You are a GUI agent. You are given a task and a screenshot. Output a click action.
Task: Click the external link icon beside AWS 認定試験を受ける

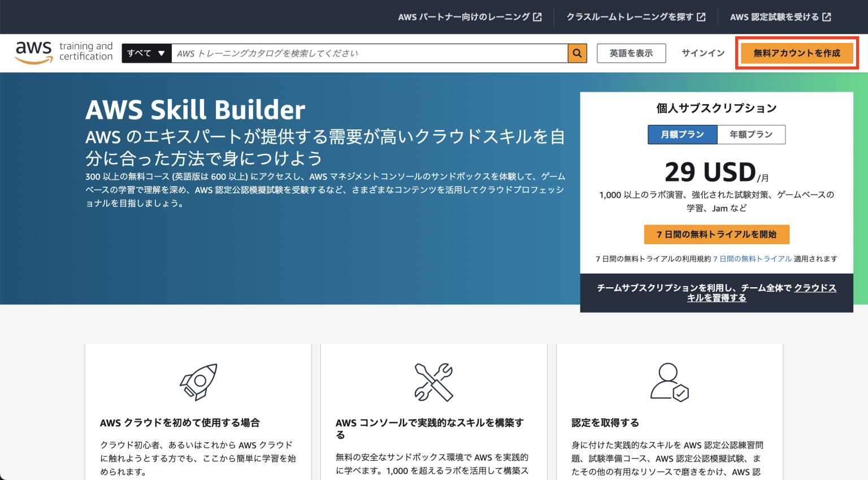(x=826, y=16)
